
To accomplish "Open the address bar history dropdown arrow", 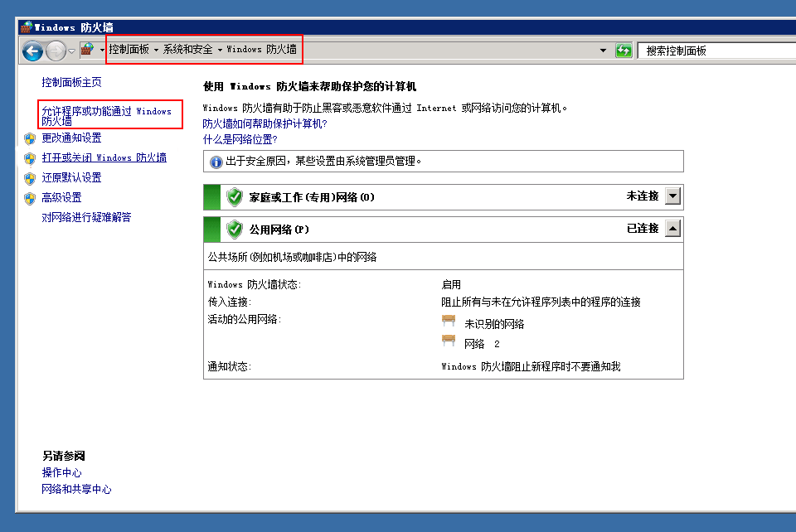I will tap(603, 51).
